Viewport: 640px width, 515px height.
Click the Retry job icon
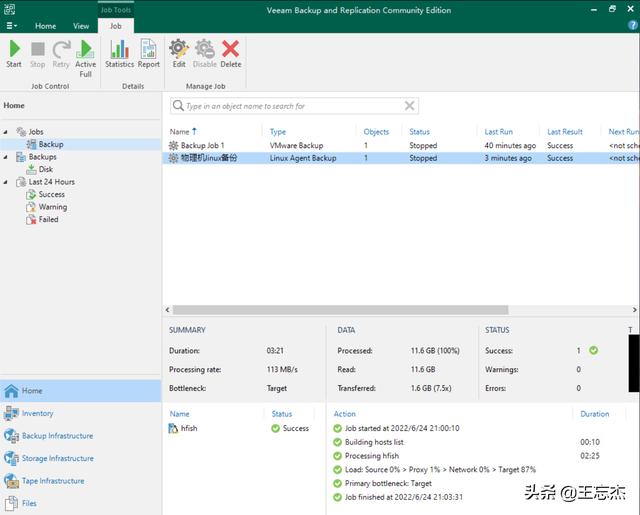click(x=61, y=53)
